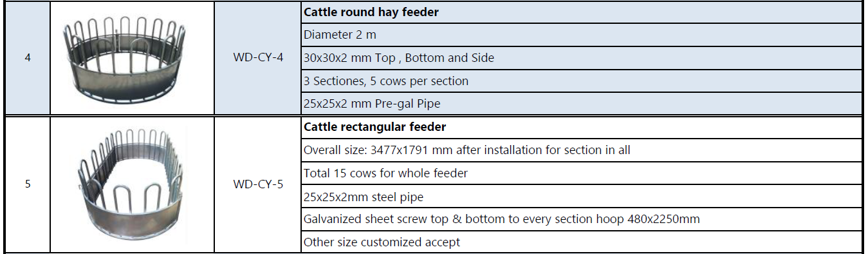This screenshot has width=868, height=254.
Task: Click the '3 Sectiones, 5 cows per section' row
Action: coord(582,81)
